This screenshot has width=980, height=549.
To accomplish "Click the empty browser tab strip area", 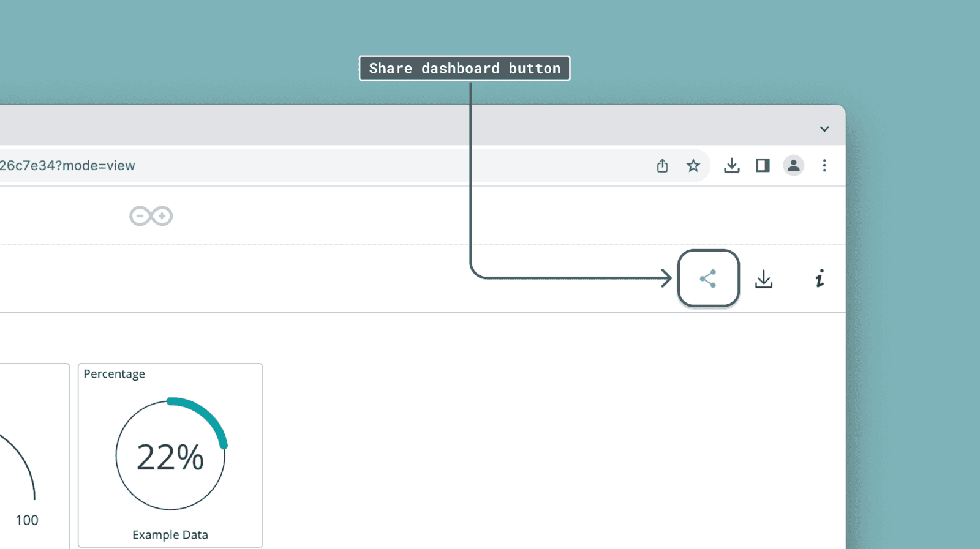I will 367,126.
